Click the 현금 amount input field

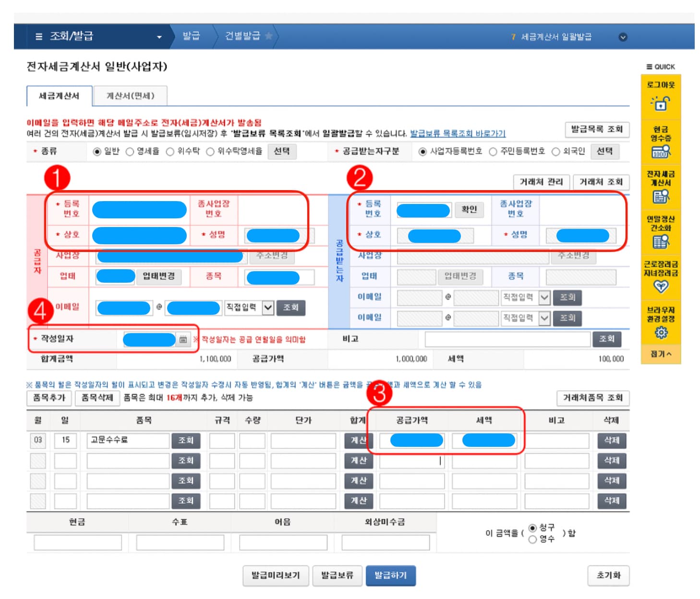tap(78, 543)
